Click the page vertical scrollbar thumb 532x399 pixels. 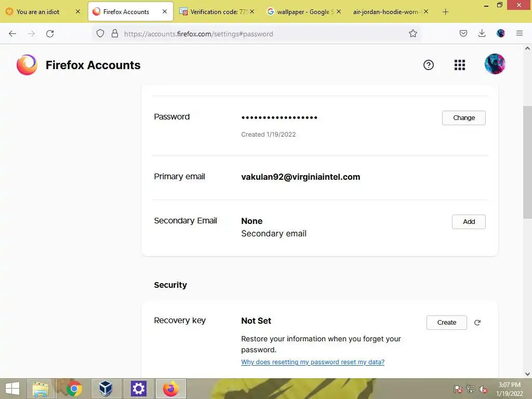click(527, 163)
